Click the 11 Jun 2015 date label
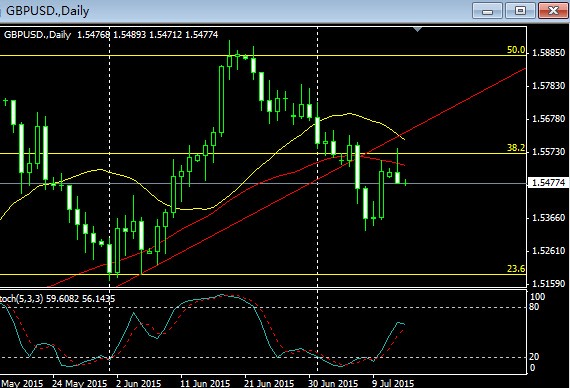The width and height of the screenshot is (570, 388). pos(205,383)
